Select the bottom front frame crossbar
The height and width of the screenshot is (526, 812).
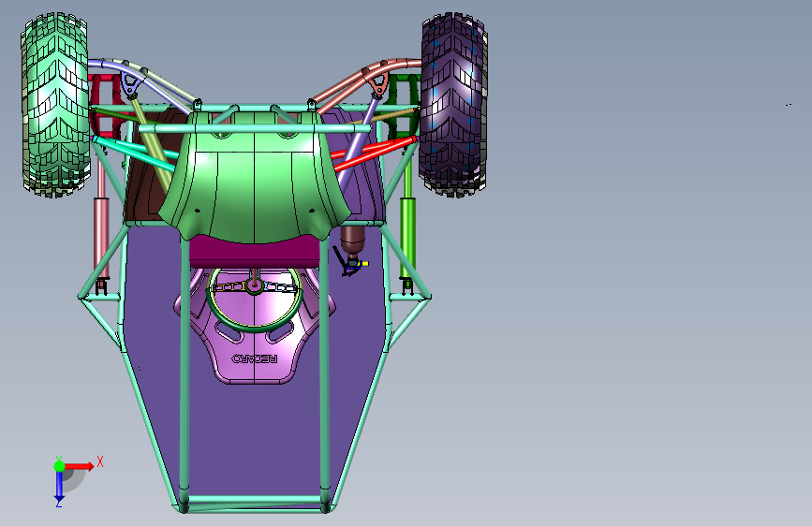coord(254,500)
